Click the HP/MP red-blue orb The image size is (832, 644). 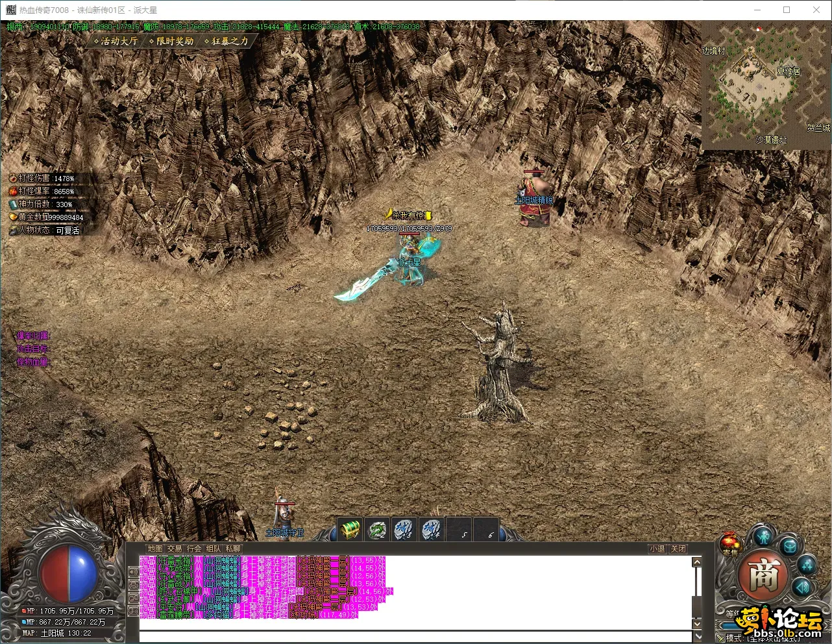click(68, 573)
